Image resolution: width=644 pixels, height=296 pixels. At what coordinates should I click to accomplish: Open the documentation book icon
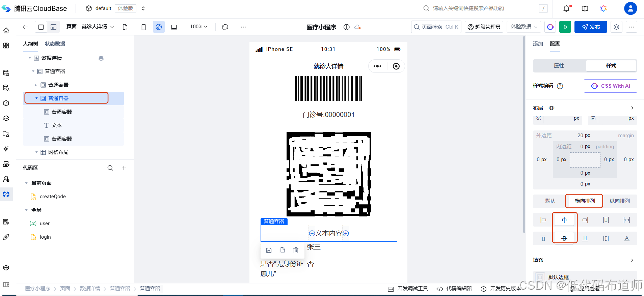point(585,8)
